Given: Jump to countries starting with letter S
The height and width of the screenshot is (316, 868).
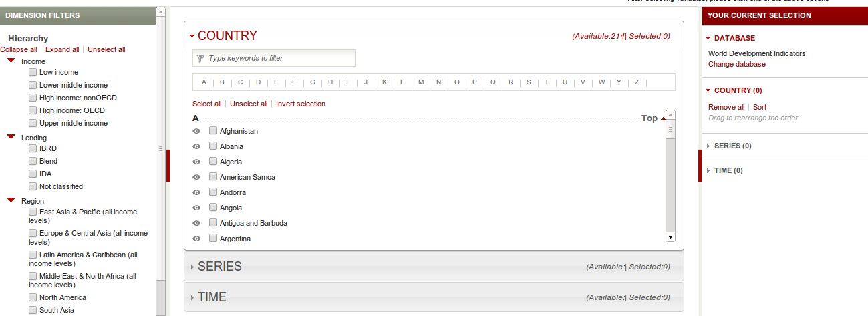Looking at the screenshot, I should 529,82.
